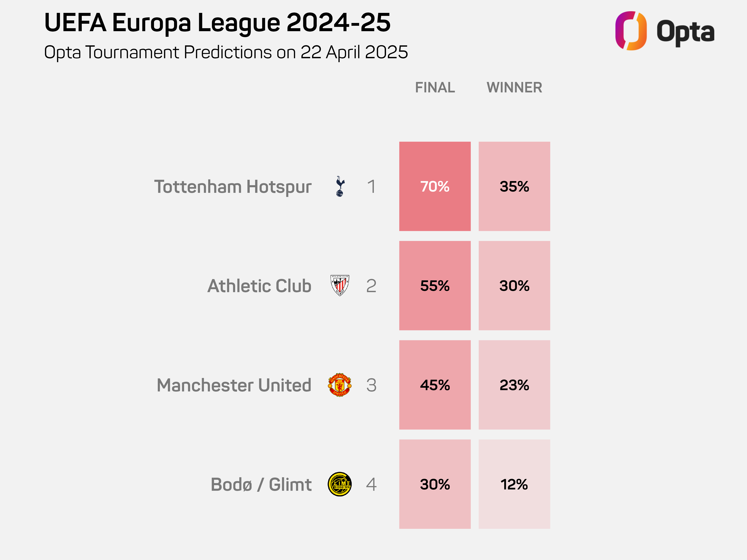
Task: Select the FINAL column header
Action: [435, 87]
